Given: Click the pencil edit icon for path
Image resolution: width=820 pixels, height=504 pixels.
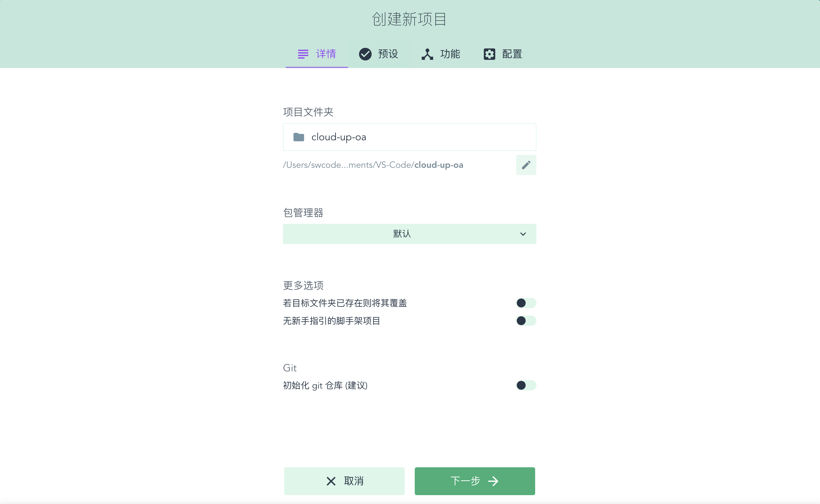Looking at the screenshot, I should [x=525, y=165].
